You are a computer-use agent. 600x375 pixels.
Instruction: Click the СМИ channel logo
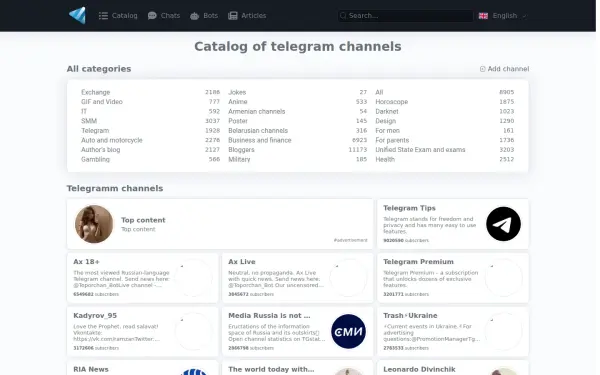pyautogui.click(x=348, y=331)
